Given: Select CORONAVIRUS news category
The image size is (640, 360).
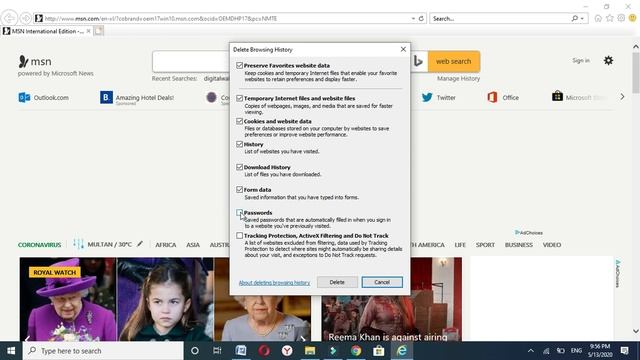Looking at the screenshot, I should pyautogui.click(x=40, y=245).
